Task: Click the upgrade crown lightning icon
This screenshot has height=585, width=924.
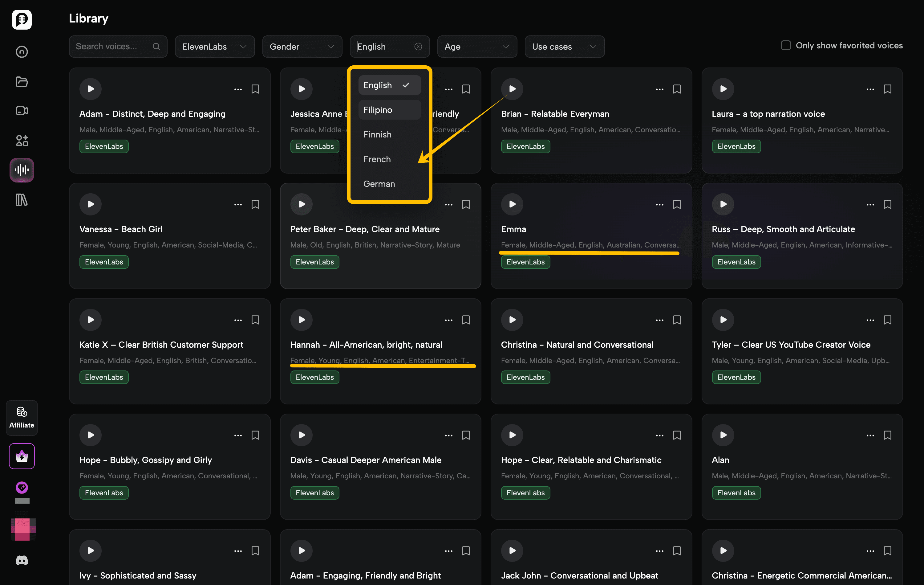Action: tap(22, 456)
